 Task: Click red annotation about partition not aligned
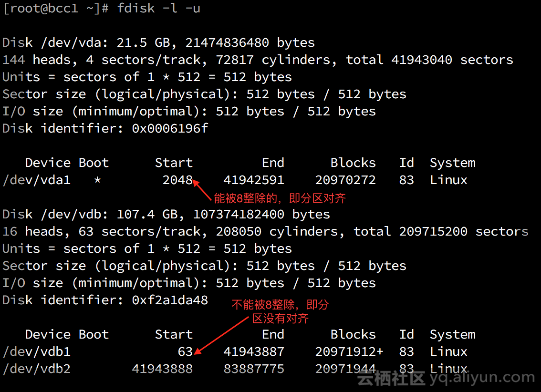281,311
